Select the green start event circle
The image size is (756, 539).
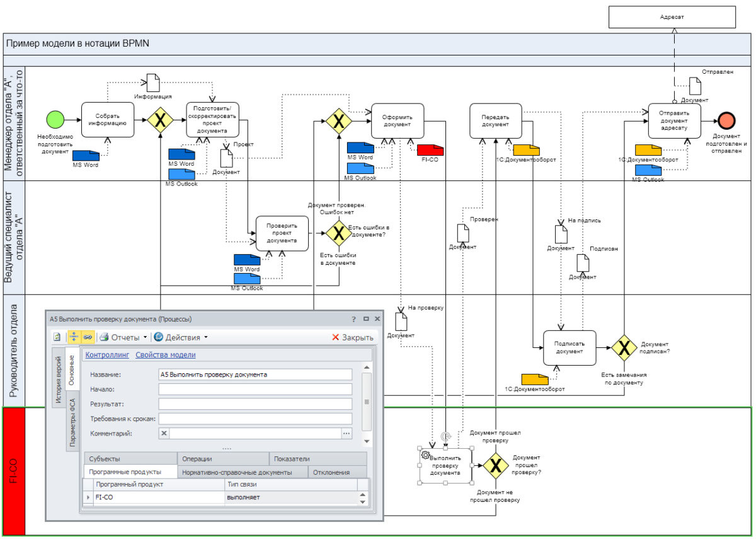tap(56, 119)
